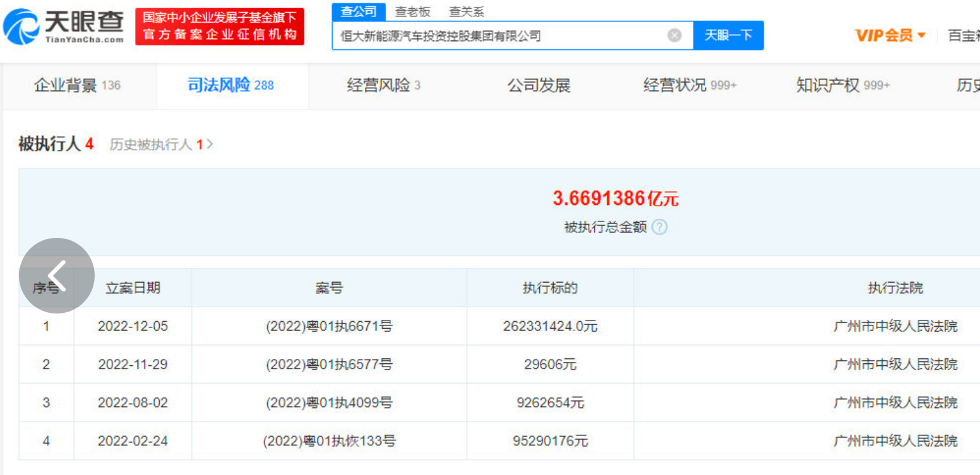Image resolution: width=980 pixels, height=475 pixels.
Task: Switch to the 查老板 search tab
Action: point(412,12)
